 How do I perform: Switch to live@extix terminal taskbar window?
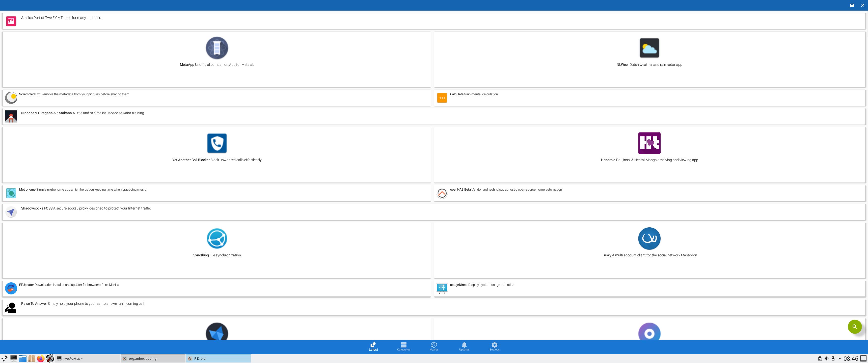(87, 359)
